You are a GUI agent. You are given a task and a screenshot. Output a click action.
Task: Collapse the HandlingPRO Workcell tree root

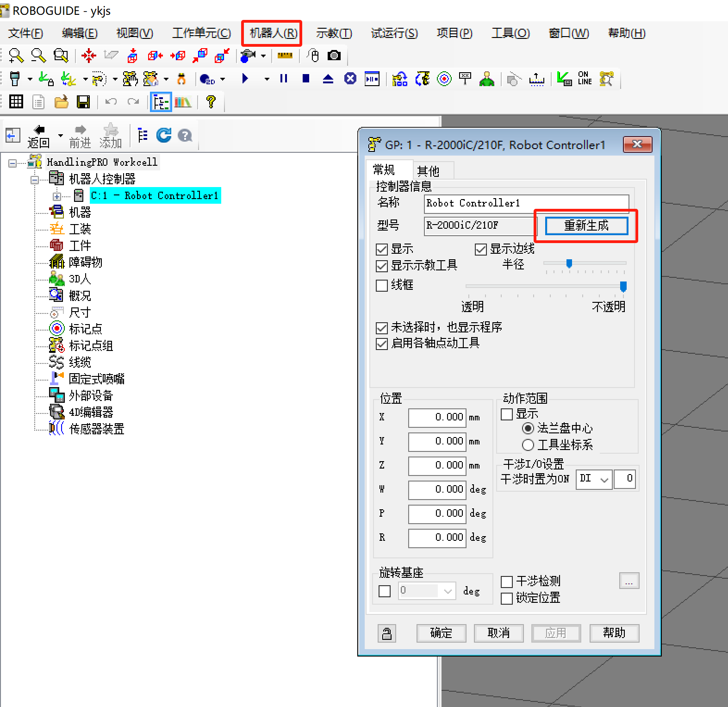coord(12,163)
